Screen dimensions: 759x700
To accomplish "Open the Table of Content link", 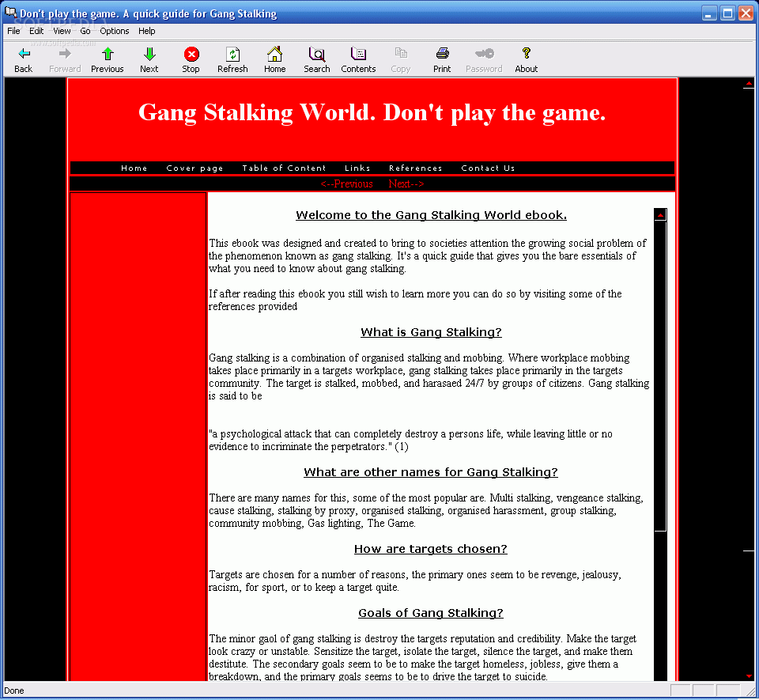I will coord(284,168).
